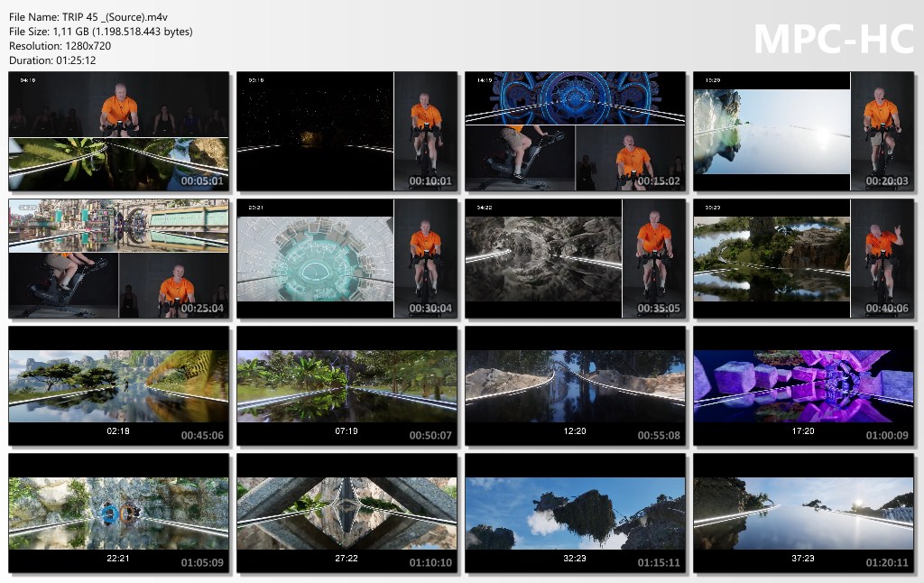This screenshot has width=924, height=583.
Task: Select the blue mandala thumbnail at 00:15:02
Action: click(575, 132)
